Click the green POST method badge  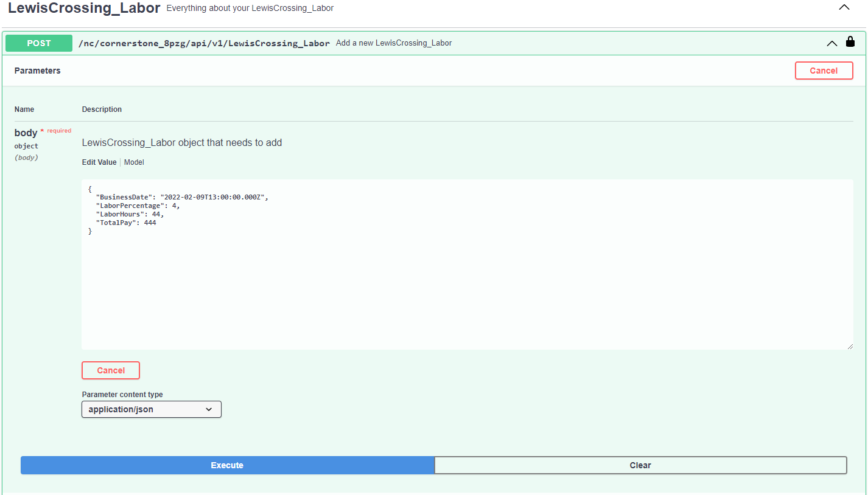coord(38,43)
